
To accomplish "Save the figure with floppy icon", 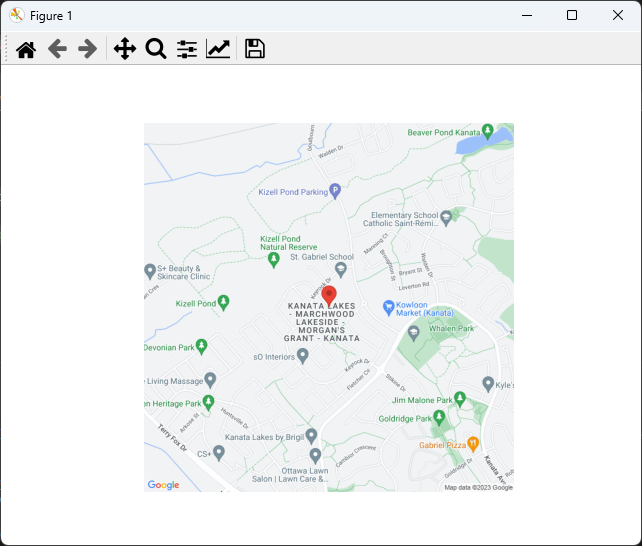I will tap(255, 49).
